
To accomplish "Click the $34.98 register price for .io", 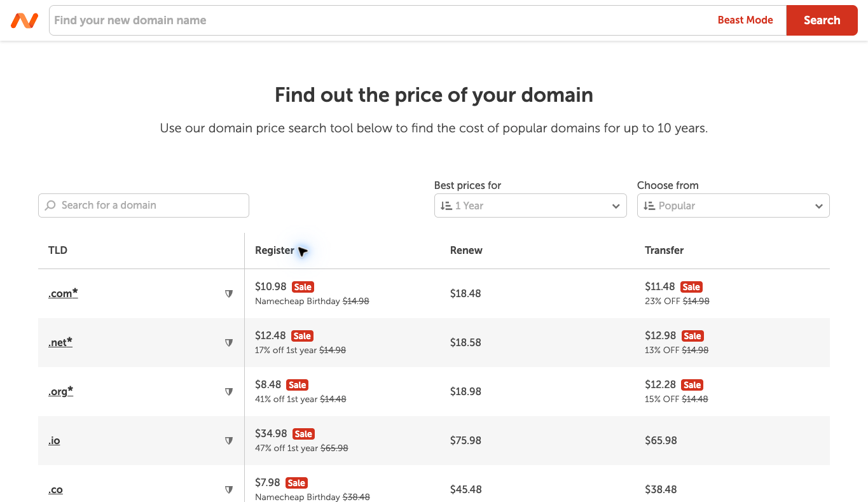I will 271,433.
